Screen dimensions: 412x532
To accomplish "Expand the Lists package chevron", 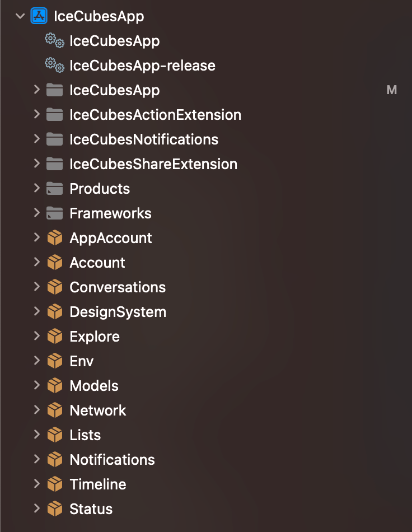I will (36, 435).
